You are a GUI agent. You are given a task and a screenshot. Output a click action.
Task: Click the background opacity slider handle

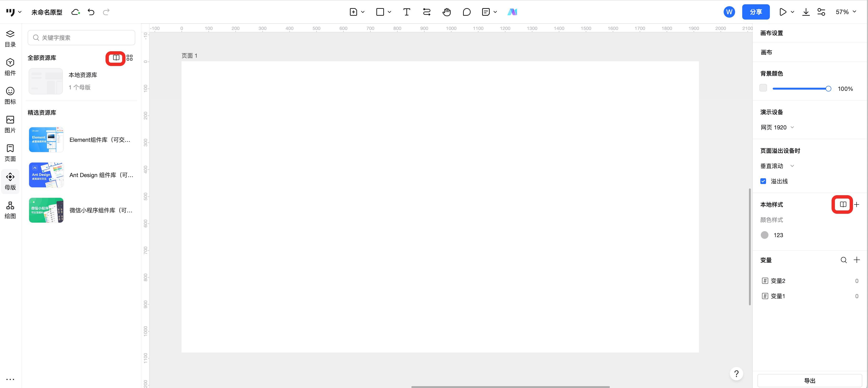(828, 89)
